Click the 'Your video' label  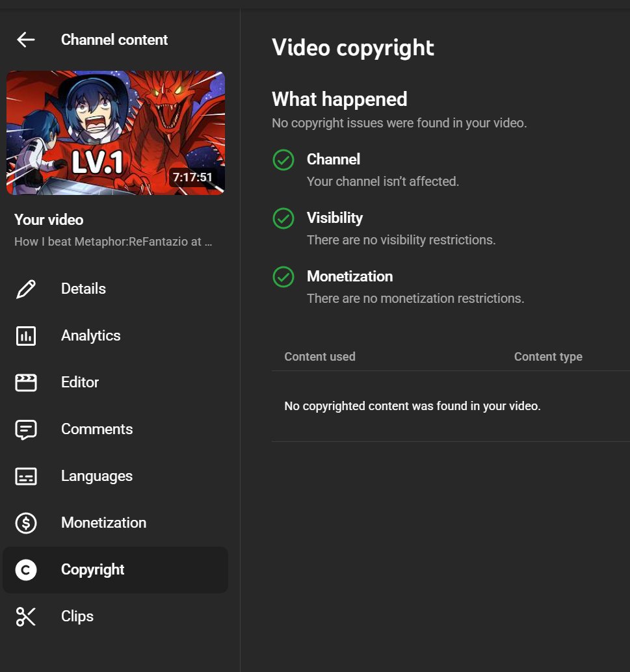point(49,220)
